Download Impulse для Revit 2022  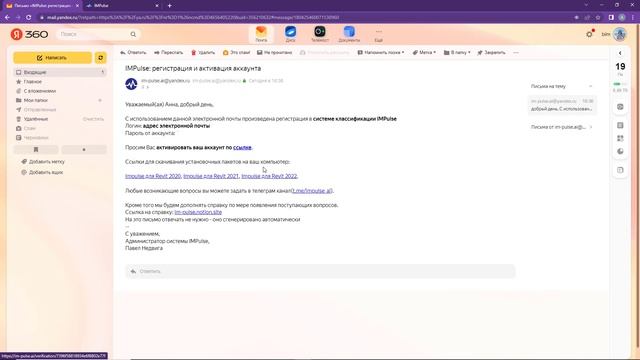coord(269,176)
